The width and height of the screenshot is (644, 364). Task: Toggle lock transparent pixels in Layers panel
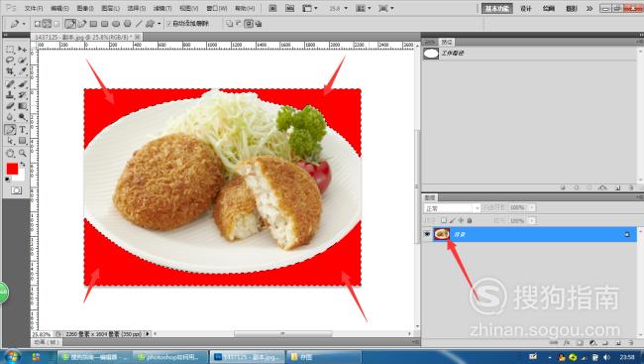(x=444, y=221)
